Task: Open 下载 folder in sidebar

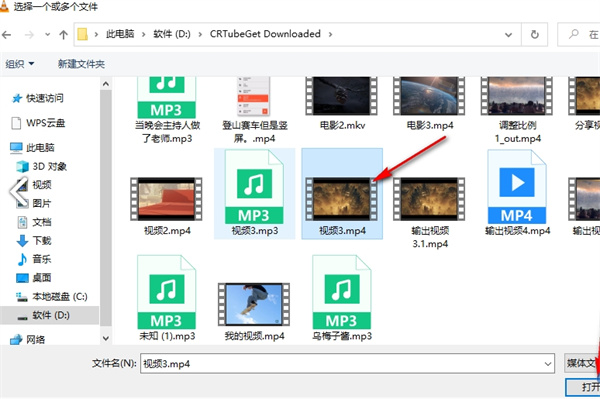Action: pyautogui.click(x=34, y=241)
